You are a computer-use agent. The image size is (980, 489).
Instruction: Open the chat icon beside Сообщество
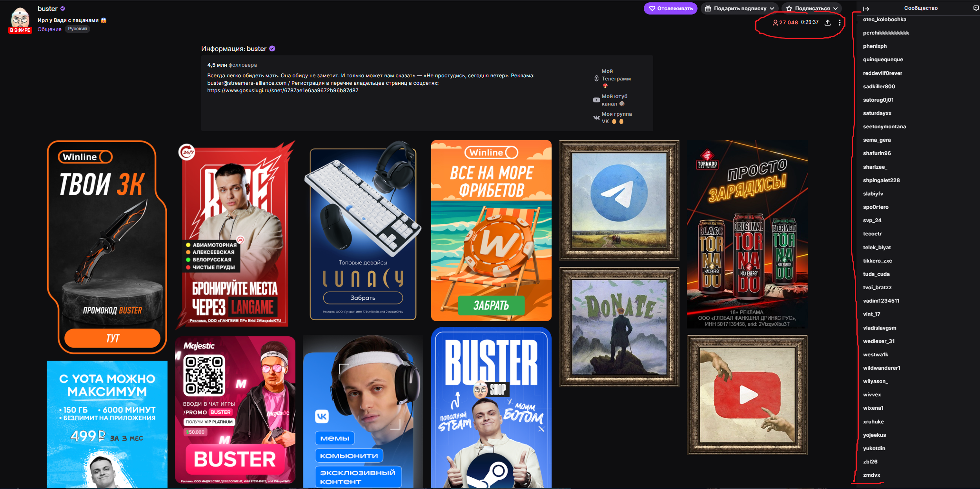976,8
